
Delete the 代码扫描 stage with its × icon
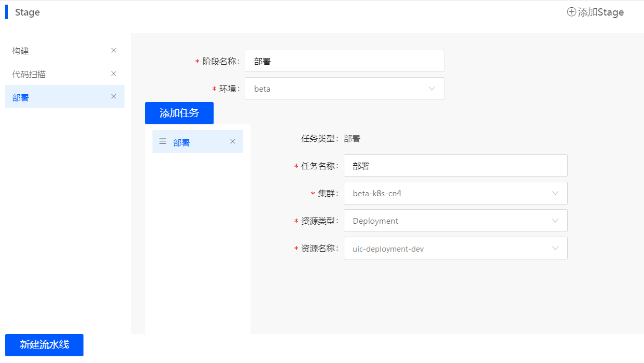pos(114,74)
